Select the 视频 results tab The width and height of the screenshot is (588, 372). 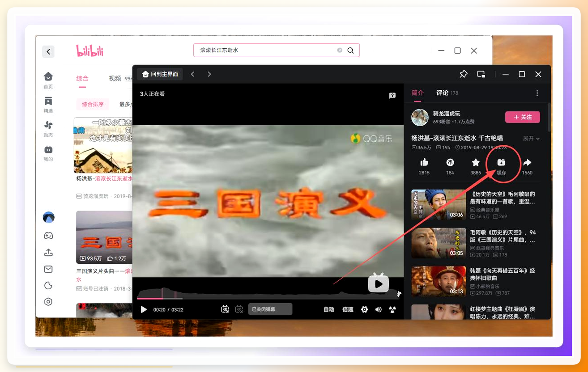click(115, 78)
